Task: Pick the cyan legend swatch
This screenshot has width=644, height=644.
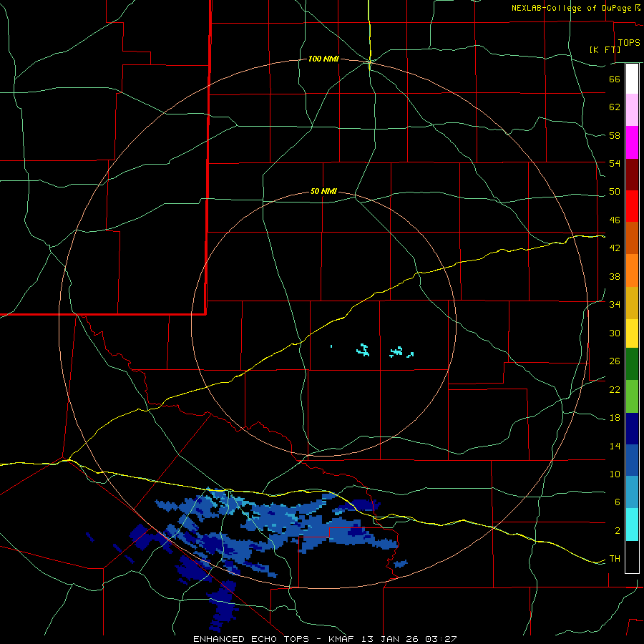Action: 632,525
